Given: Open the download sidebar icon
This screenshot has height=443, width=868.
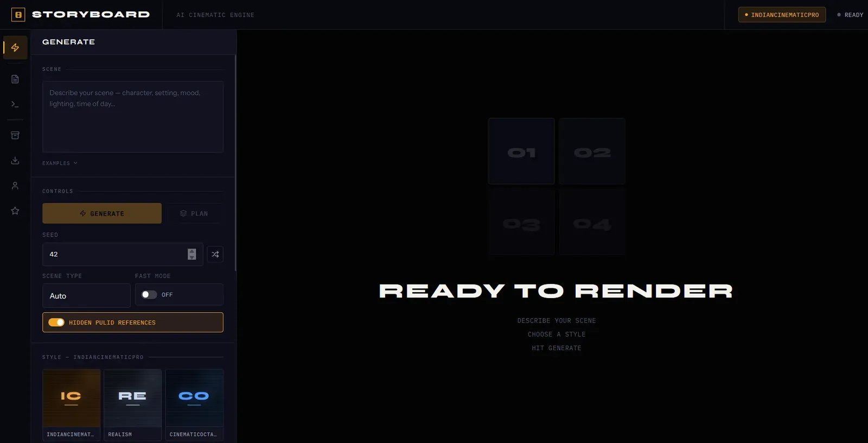Looking at the screenshot, I should (15, 161).
